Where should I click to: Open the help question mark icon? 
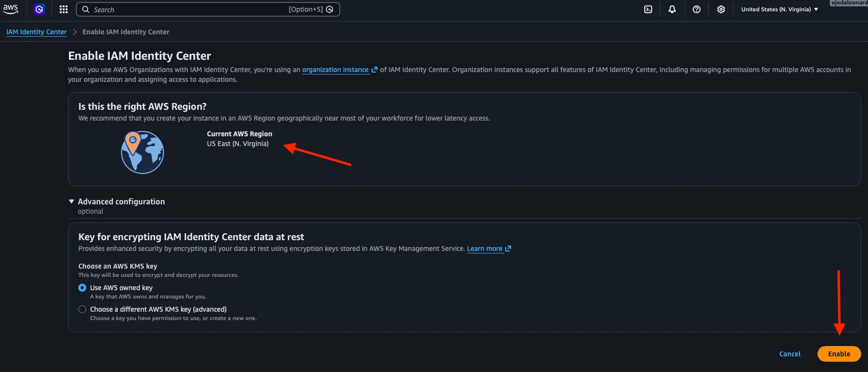click(697, 9)
